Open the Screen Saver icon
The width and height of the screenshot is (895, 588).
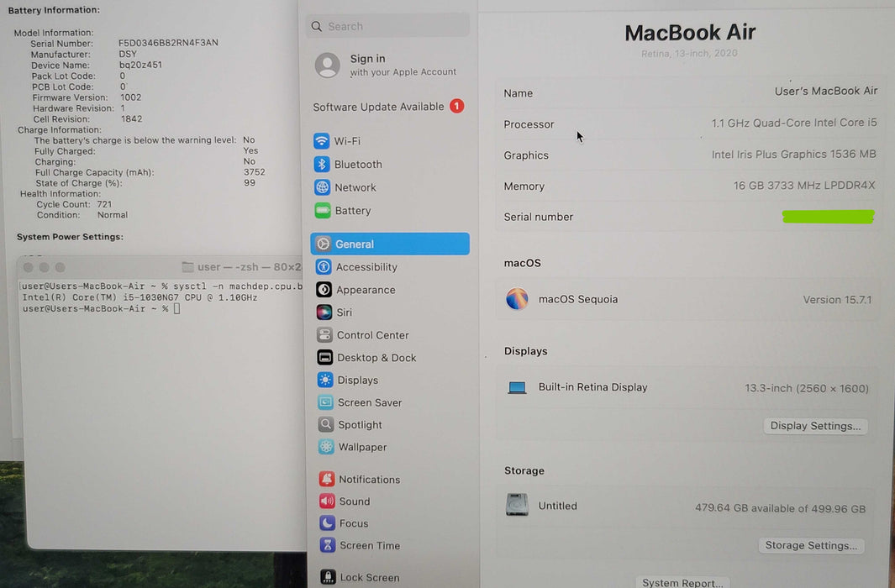tap(325, 402)
